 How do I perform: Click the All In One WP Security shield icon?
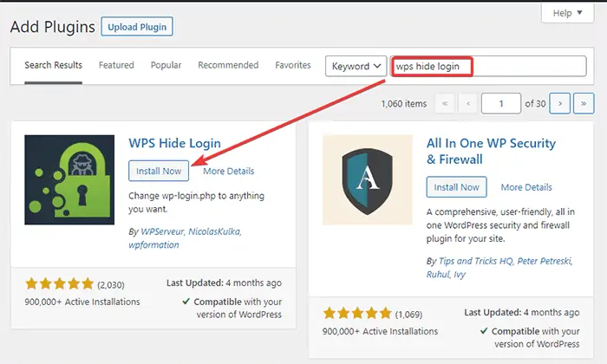(x=368, y=180)
